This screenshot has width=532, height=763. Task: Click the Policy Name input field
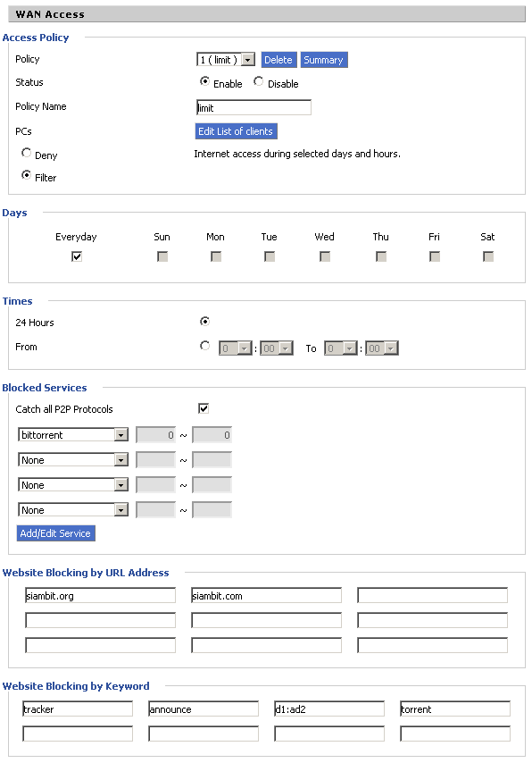pyautogui.click(x=254, y=107)
